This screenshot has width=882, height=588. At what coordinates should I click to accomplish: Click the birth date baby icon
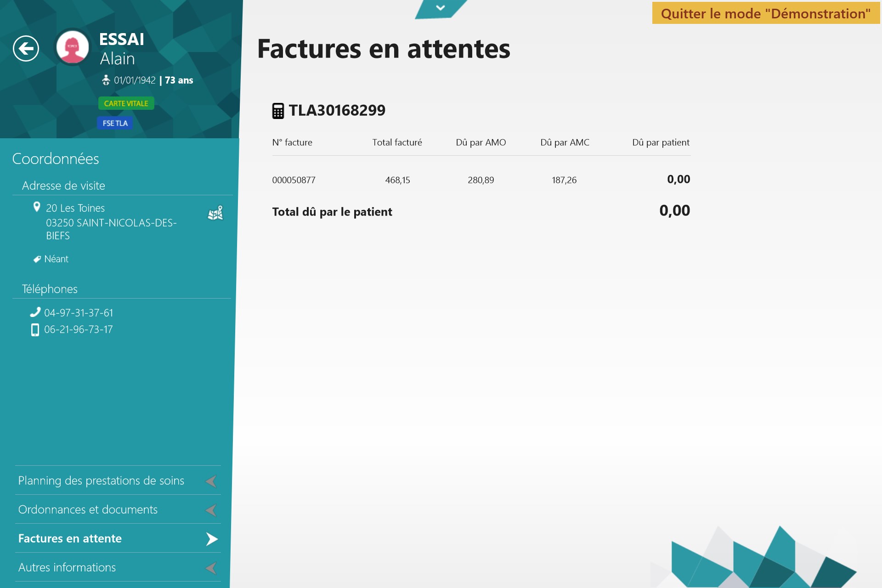point(106,80)
